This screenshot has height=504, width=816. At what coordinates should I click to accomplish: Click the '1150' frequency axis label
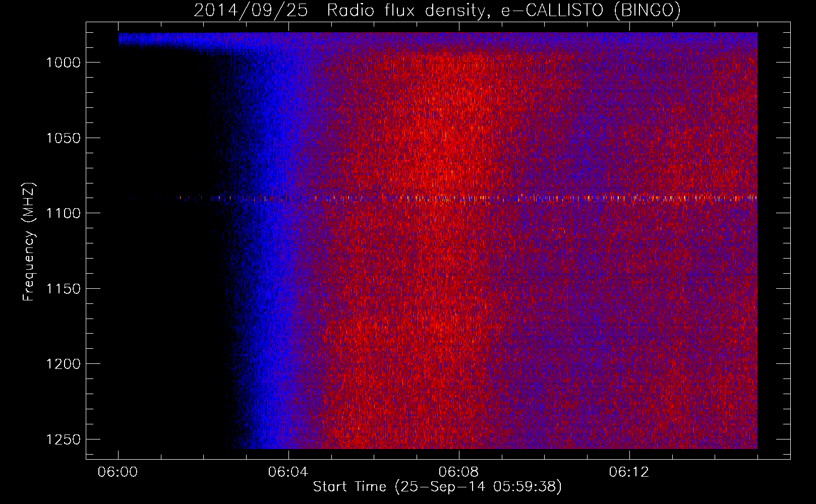pyautogui.click(x=63, y=289)
